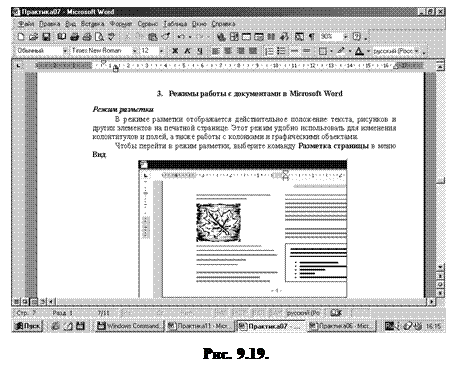Insert numbered list via toolbar icon
The width and height of the screenshot is (474, 369).
(269, 51)
